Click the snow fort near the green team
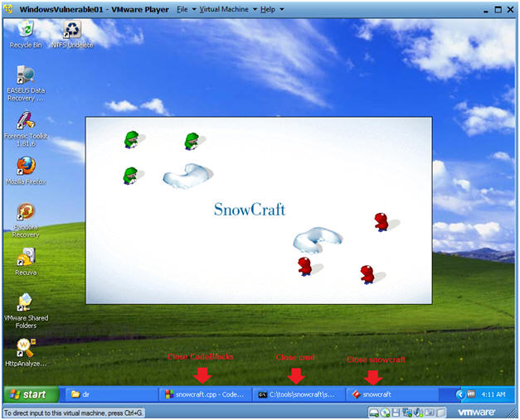This screenshot has width=520, height=420. (187, 176)
